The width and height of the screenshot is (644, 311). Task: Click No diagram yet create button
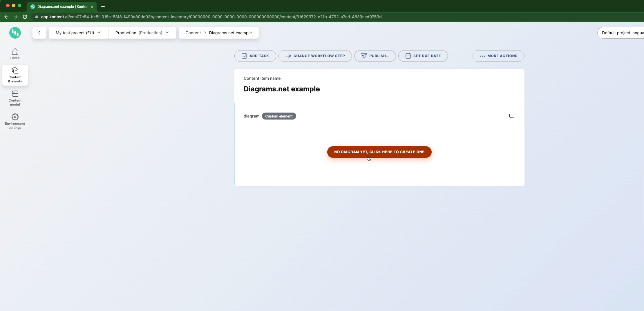pos(379,152)
